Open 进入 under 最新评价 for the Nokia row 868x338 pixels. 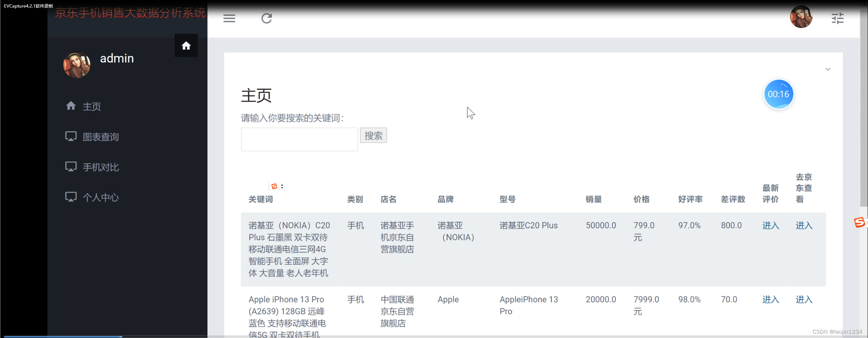click(x=770, y=225)
